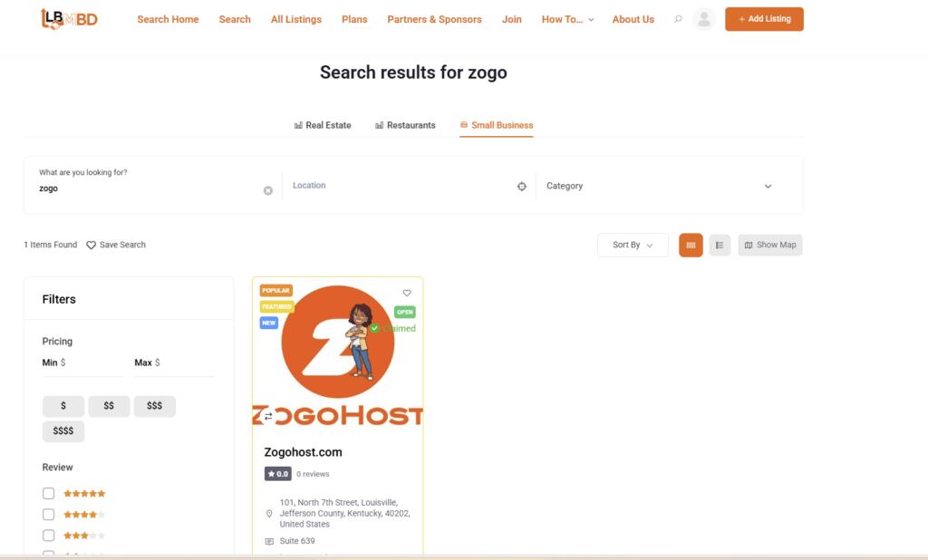Image resolution: width=928 pixels, height=560 pixels.
Task: Open the Zogohost.com listing title
Action: coord(303,452)
